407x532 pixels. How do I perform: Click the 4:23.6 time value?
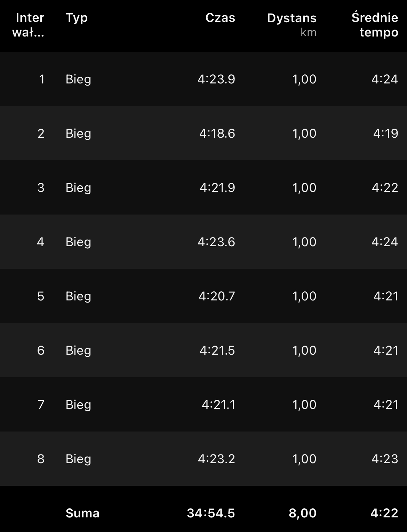tap(216, 242)
